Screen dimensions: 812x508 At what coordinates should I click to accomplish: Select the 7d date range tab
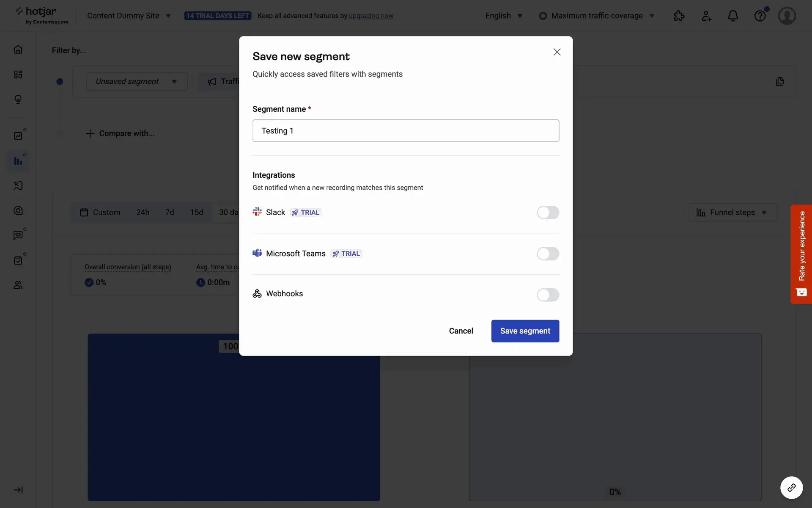click(x=170, y=213)
